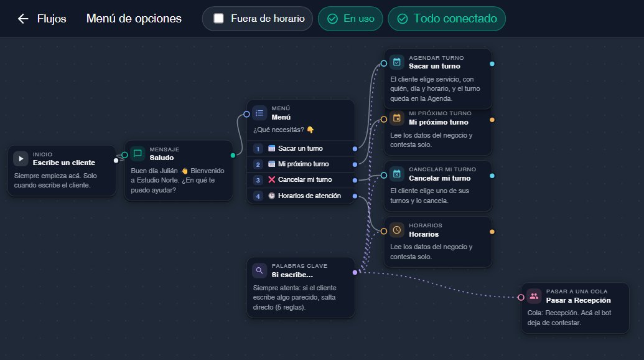Select the Horarios node title

(424, 234)
